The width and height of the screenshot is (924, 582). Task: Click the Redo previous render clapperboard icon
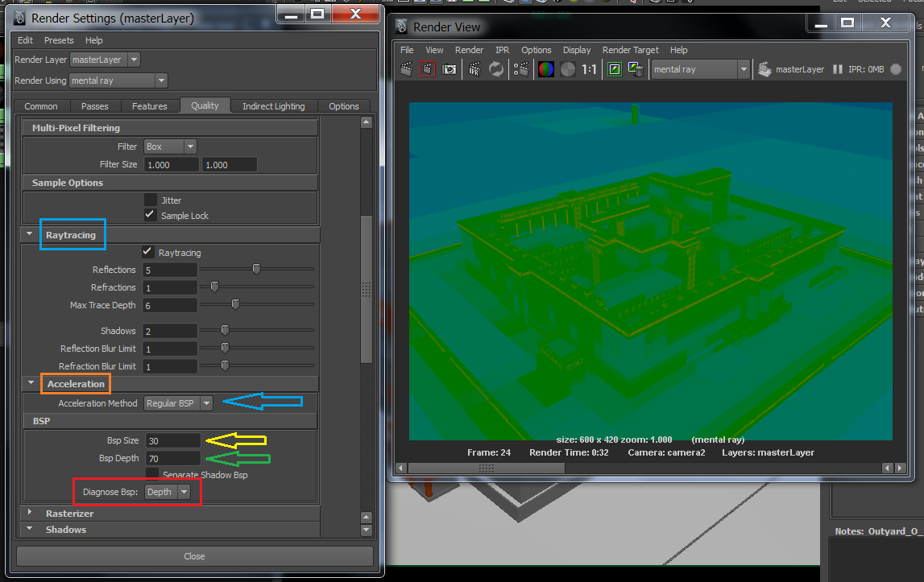tap(407, 69)
